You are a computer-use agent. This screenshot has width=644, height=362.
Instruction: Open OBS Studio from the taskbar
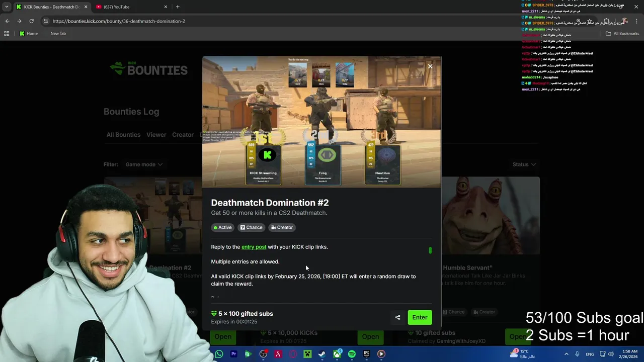[263, 354]
